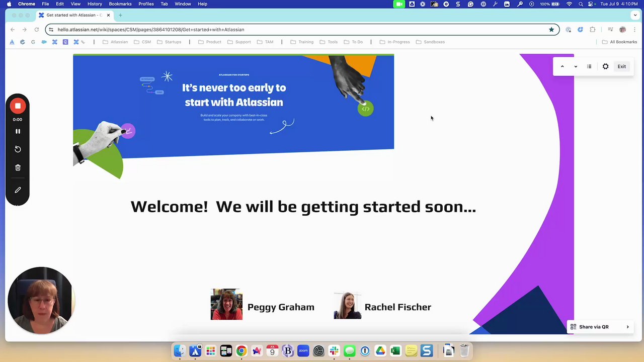This screenshot has height=362, width=644.
Task: Open the drawing pen tool in recorder
Action: (18, 190)
